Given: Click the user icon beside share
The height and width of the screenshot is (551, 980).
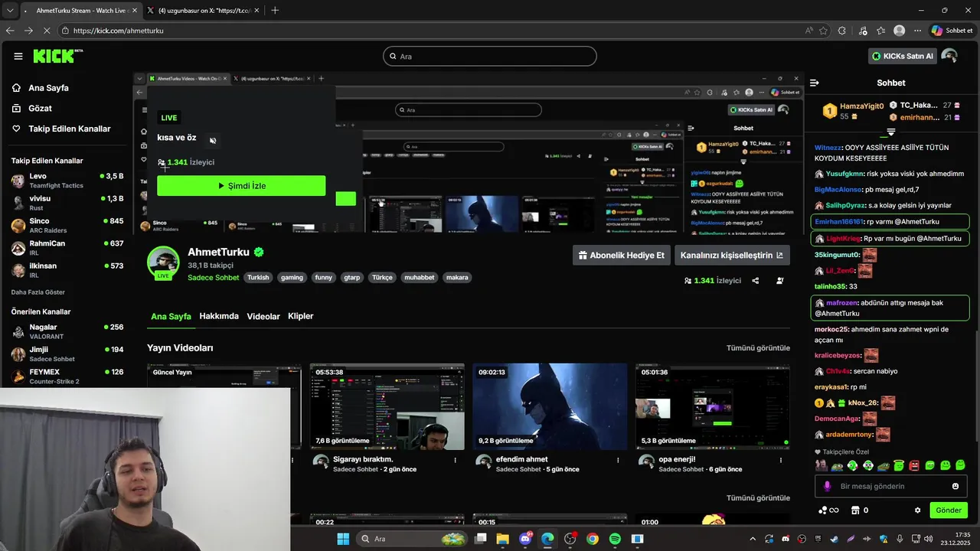Looking at the screenshot, I should [780, 281].
